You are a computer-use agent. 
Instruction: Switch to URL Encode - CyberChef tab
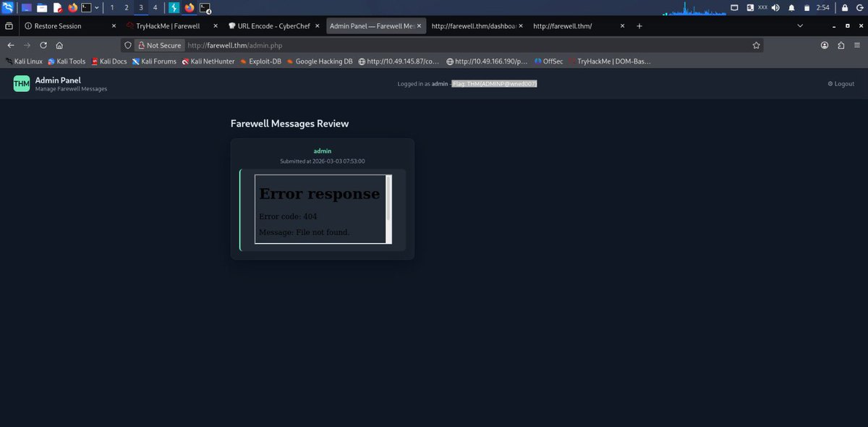pyautogui.click(x=273, y=25)
